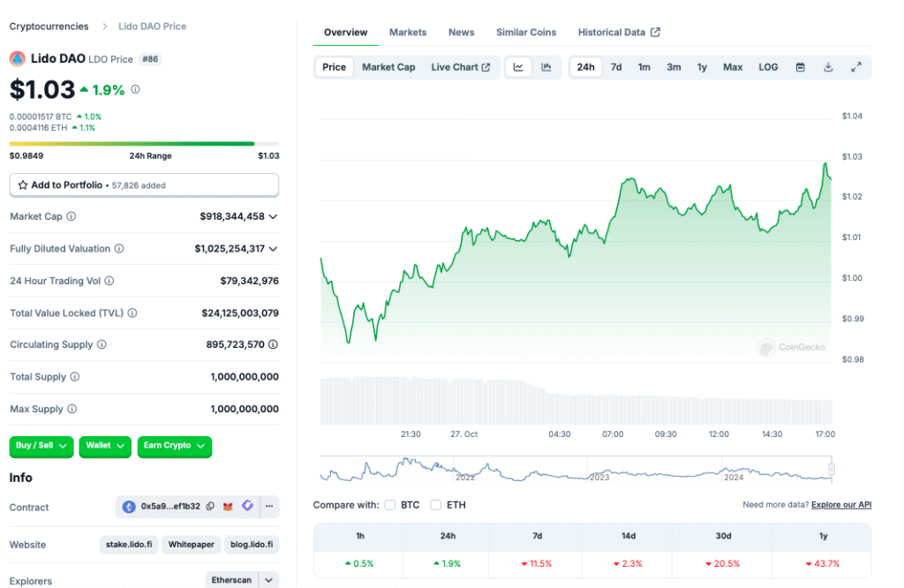Toggle ETH comparison checkbox
The height and width of the screenshot is (588, 904).
click(x=436, y=505)
